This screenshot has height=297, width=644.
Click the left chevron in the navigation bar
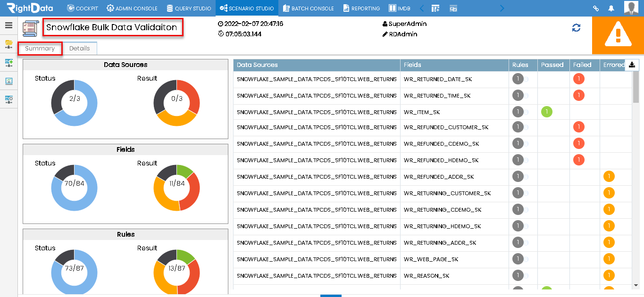[421, 8]
